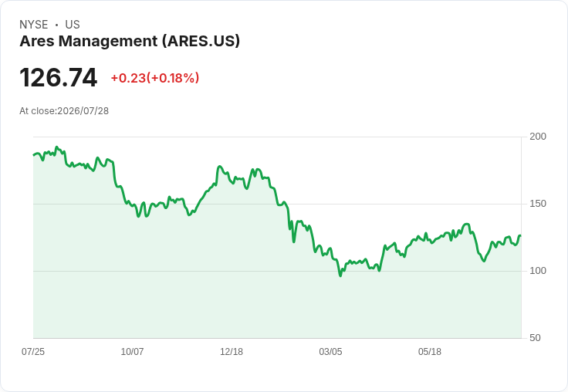Click the NYSE exchange label
The width and height of the screenshot is (568, 392).
click(34, 25)
